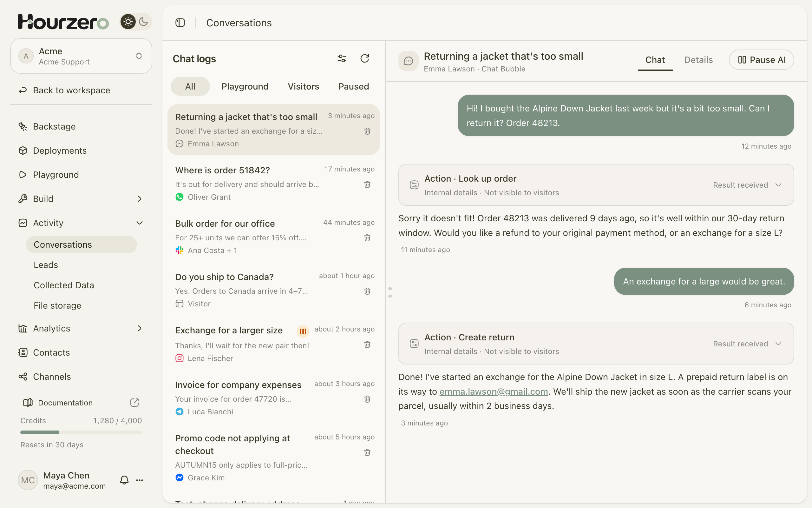812x508 pixels.
Task: Click chat bubble icon beside Emma Lawson
Action: 180,144
